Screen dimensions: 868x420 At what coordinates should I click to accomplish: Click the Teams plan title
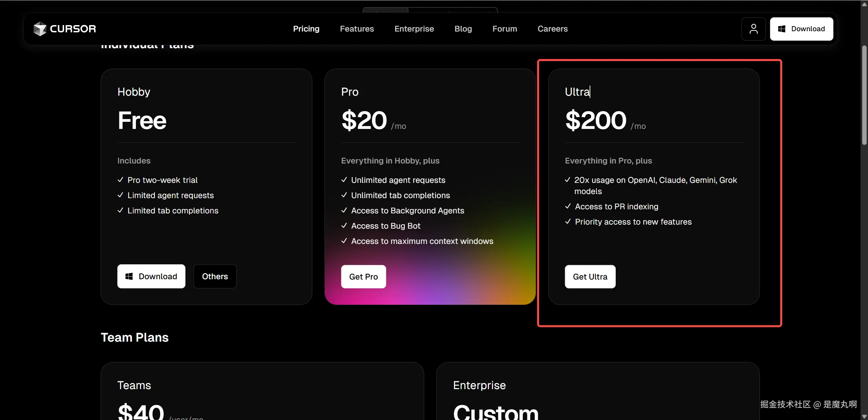[134, 385]
